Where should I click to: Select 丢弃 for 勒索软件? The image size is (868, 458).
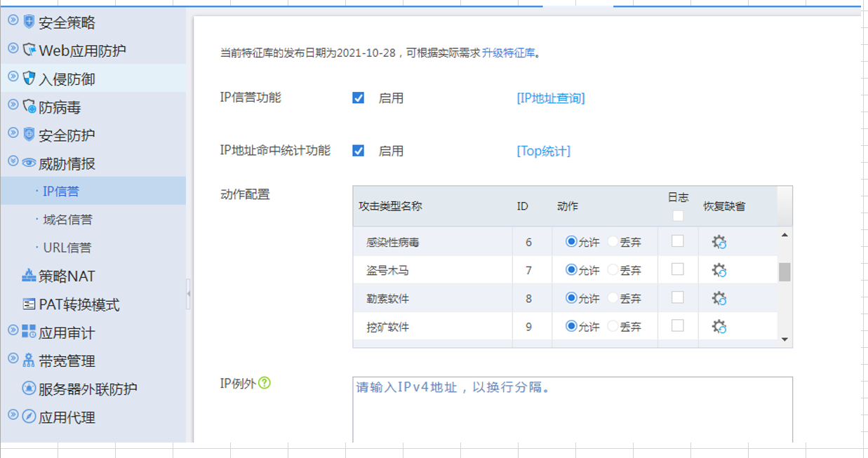[613, 297]
